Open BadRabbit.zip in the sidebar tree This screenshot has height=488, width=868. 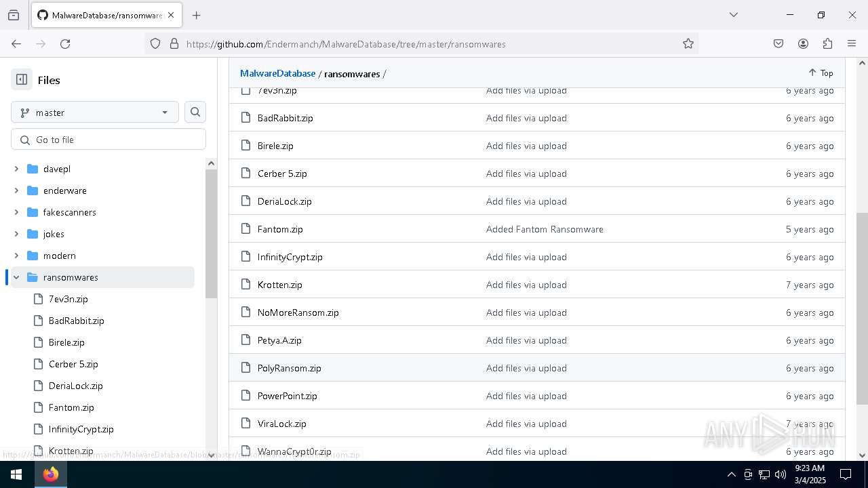pos(76,321)
